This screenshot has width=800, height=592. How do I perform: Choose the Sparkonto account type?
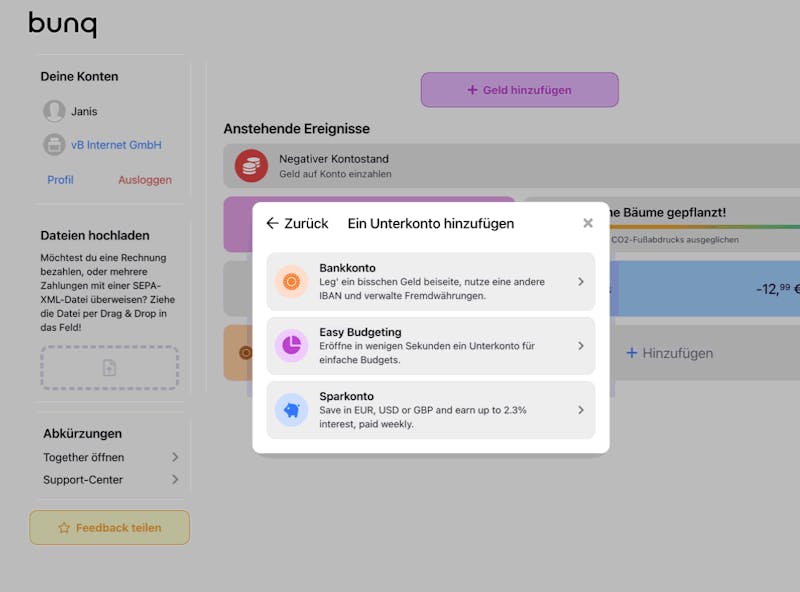tap(431, 410)
